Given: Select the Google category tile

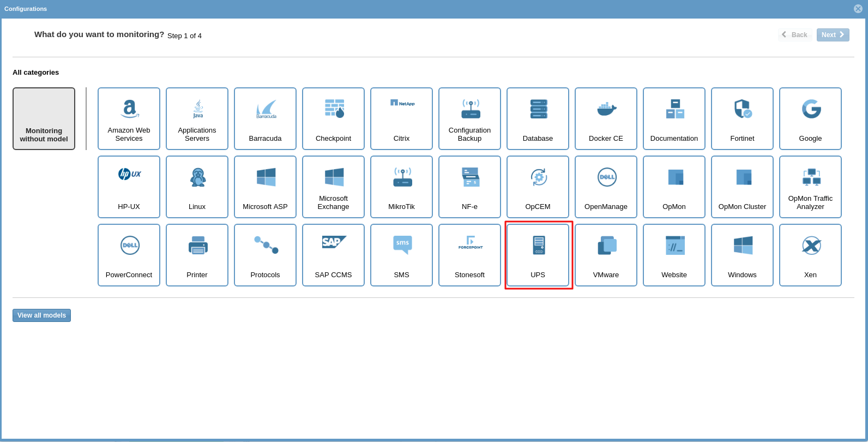Looking at the screenshot, I should (810, 118).
